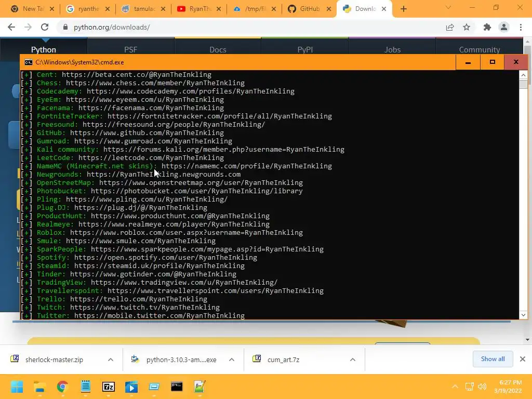The width and height of the screenshot is (532, 399).
Task: Click the clock and date in taskbar
Action: (508, 387)
